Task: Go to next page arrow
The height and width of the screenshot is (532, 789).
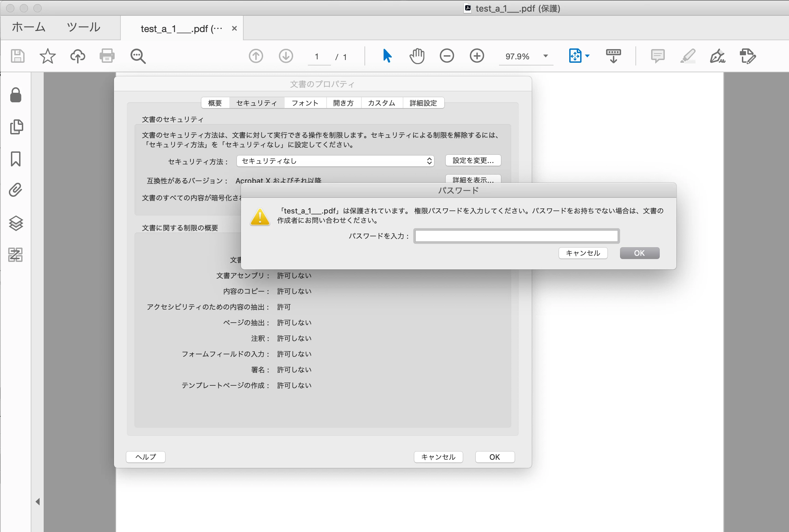Action: pos(286,56)
